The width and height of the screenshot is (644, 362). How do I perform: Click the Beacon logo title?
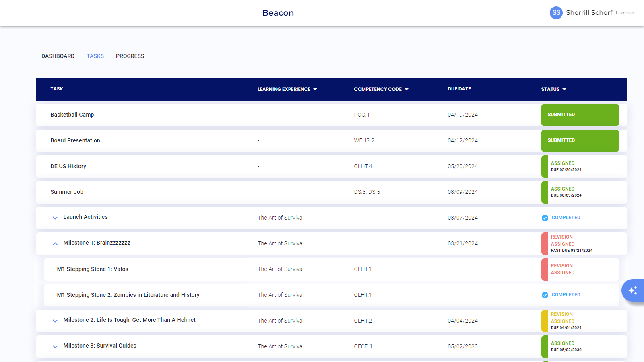(278, 13)
